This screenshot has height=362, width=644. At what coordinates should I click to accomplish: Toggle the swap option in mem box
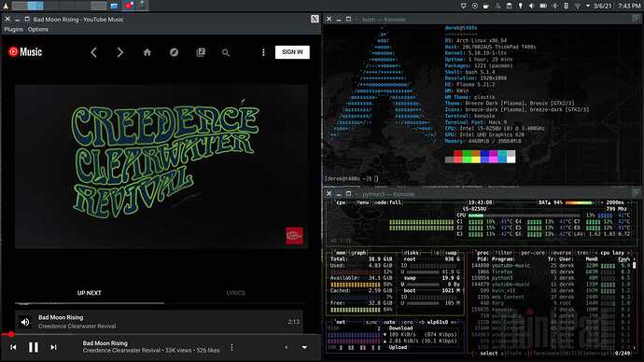pyautogui.click(x=451, y=253)
